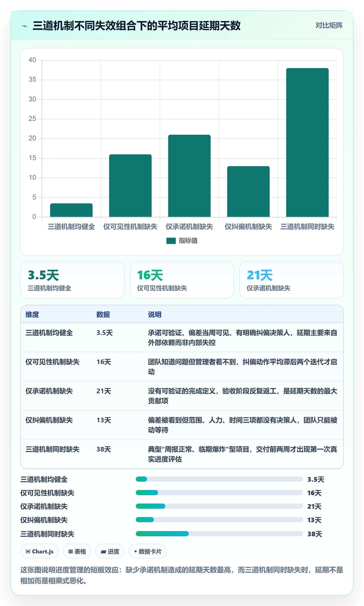Click progress bar for 仅纠偏机制缺失
364x606 pixels.
(x=219, y=520)
